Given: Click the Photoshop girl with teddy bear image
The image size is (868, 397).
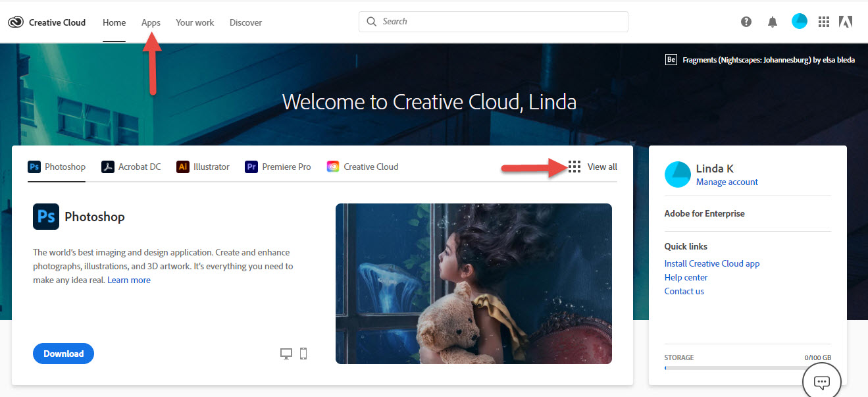Looking at the screenshot, I should tap(474, 284).
